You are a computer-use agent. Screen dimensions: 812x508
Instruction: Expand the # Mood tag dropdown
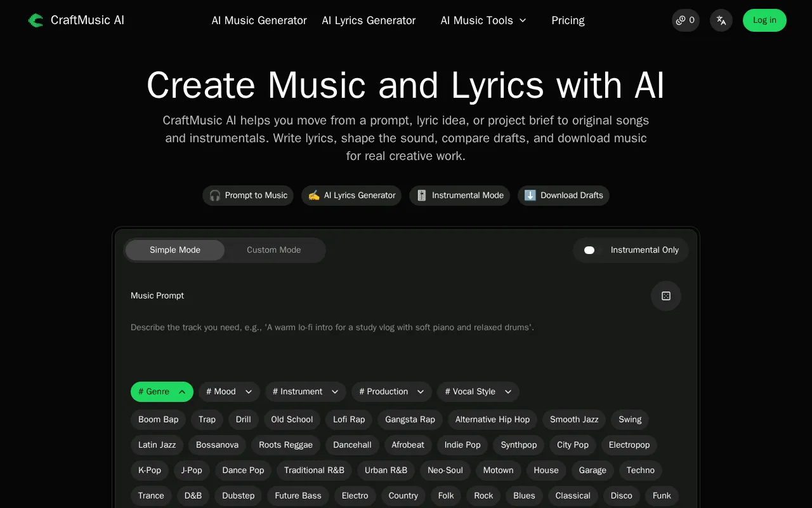[229, 392]
